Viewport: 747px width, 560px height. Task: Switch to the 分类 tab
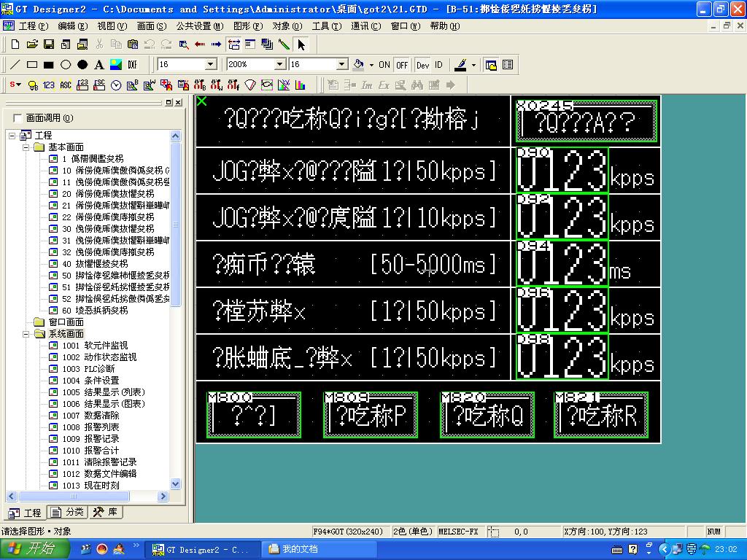click(68, 513)
